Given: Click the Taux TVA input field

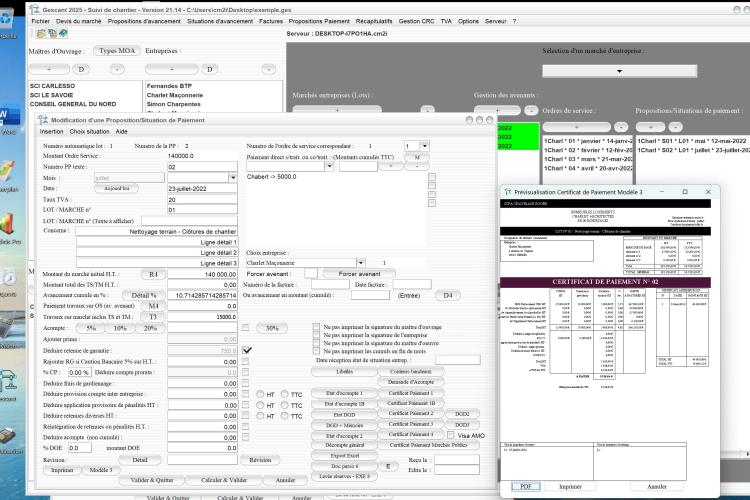Looking at the screenshot, I should click(202, 200).
